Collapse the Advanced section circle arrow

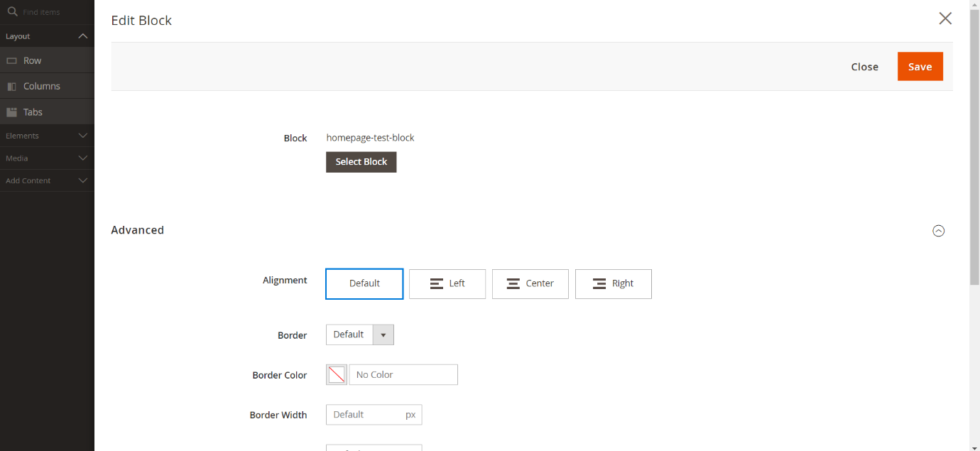(938, 231)
